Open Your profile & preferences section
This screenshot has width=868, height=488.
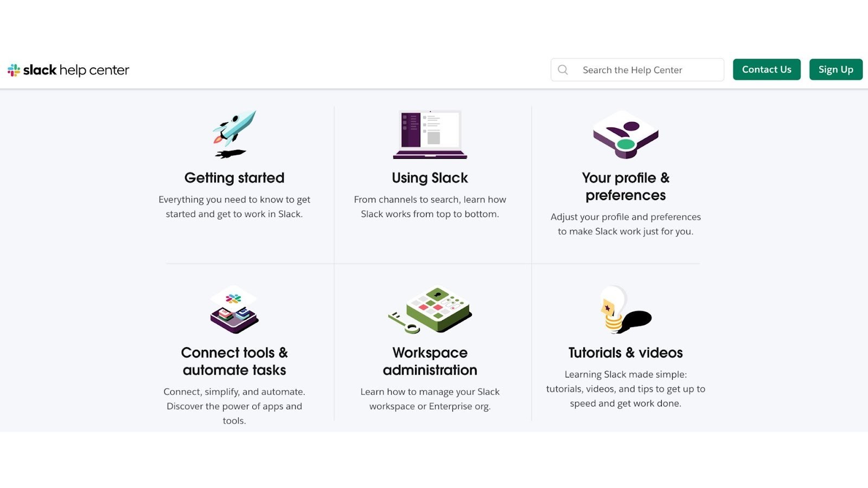click(625, 186)
